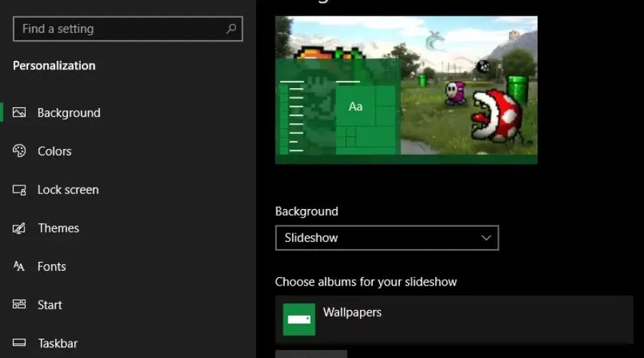Image resolution: width=644 pixels, height=358 pixels.
Task: Go to the Colors settings page
Action: click(x=54, y=151)
